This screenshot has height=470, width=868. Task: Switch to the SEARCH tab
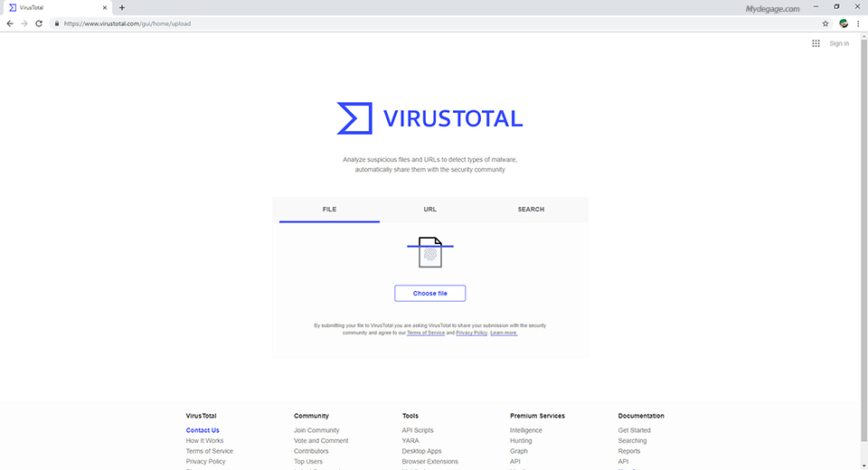[x=531, y=210]
